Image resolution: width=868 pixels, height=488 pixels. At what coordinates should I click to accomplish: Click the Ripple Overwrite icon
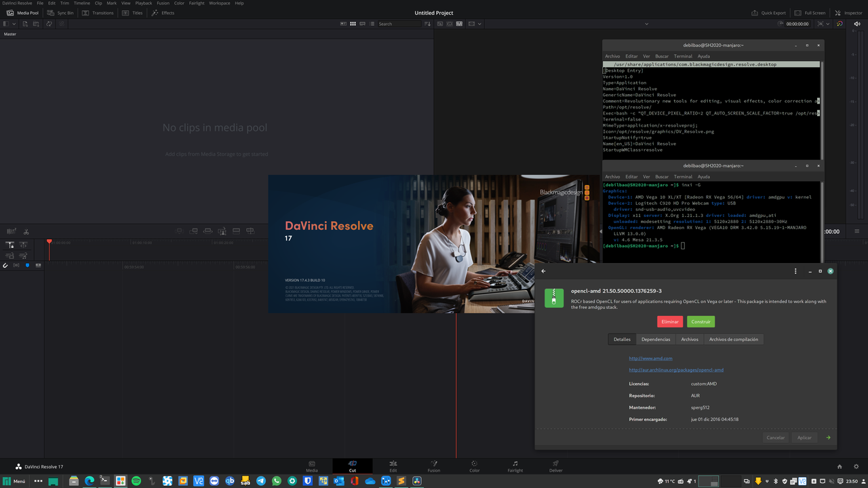click(x=208, y=231)
